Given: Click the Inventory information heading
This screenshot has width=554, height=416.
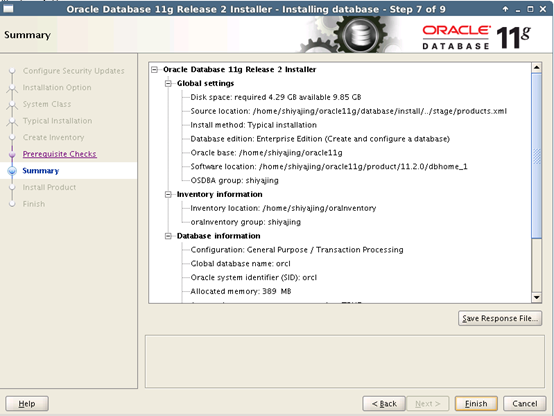Looking at the screenshot, I should [x=219, y=194].
